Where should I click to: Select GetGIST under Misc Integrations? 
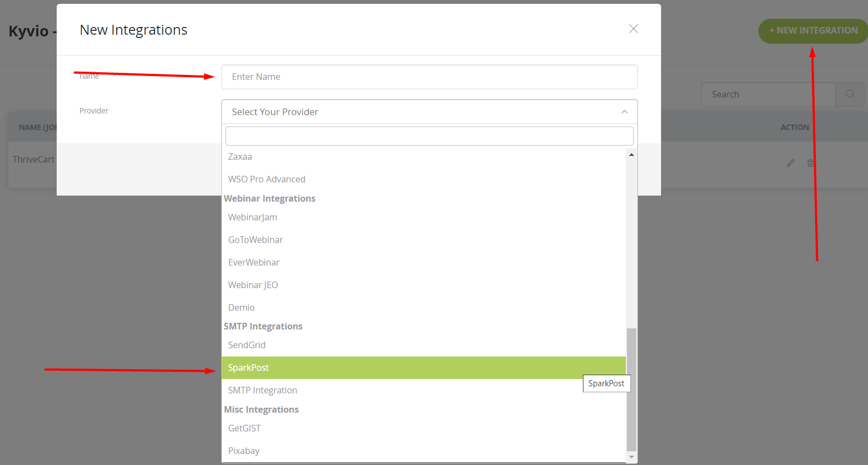click(x=423, y=428)
